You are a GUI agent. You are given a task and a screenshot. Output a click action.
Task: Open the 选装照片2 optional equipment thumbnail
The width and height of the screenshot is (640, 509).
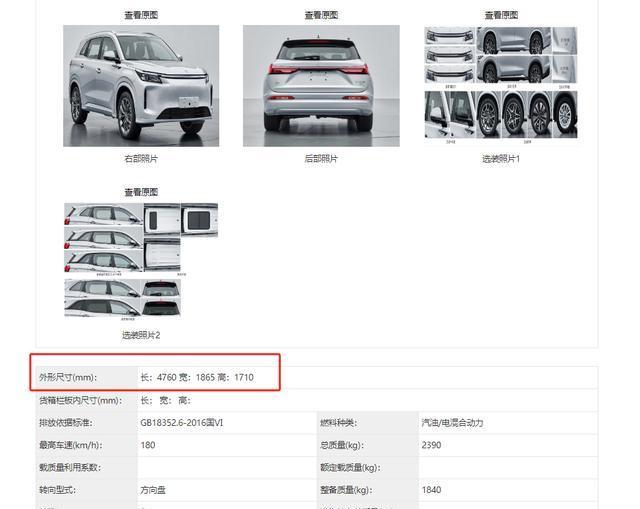pyautogui.click(x=141, y=261)
